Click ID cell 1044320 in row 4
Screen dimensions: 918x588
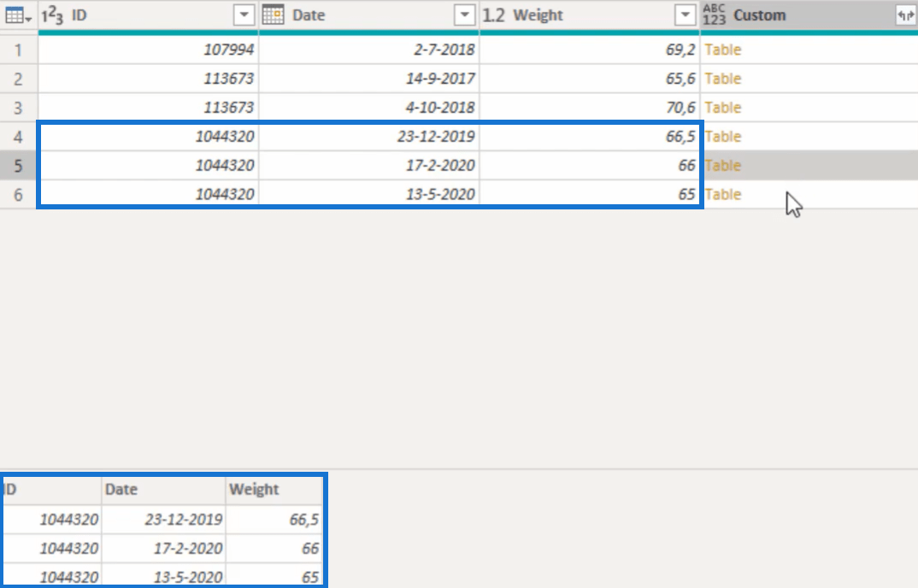148,137
